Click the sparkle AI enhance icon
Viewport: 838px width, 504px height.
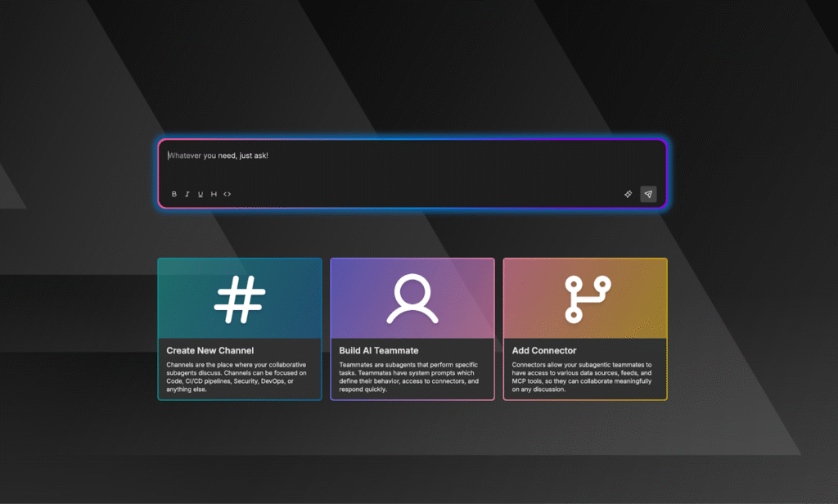click(x=628, y=194)
